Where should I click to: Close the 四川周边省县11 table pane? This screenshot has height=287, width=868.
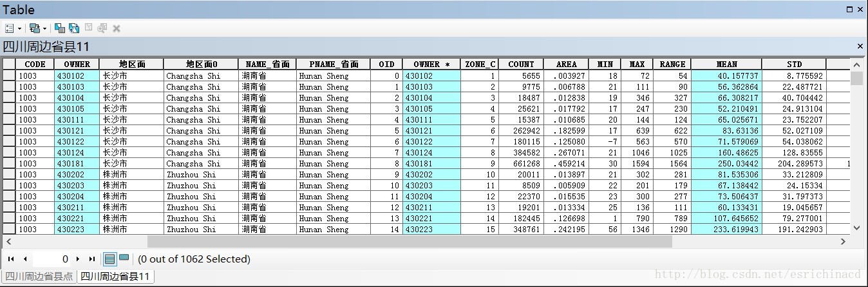860,46
